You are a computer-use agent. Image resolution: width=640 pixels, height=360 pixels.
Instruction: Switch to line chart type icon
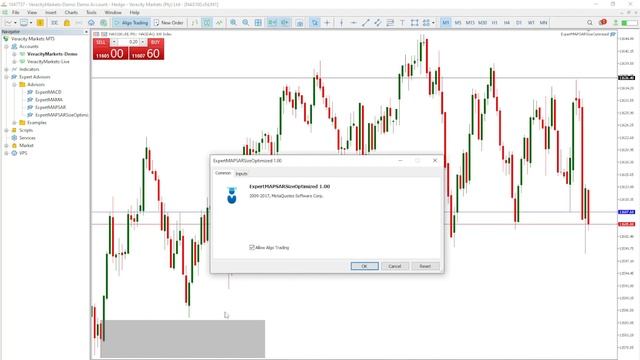pos(219,23)
